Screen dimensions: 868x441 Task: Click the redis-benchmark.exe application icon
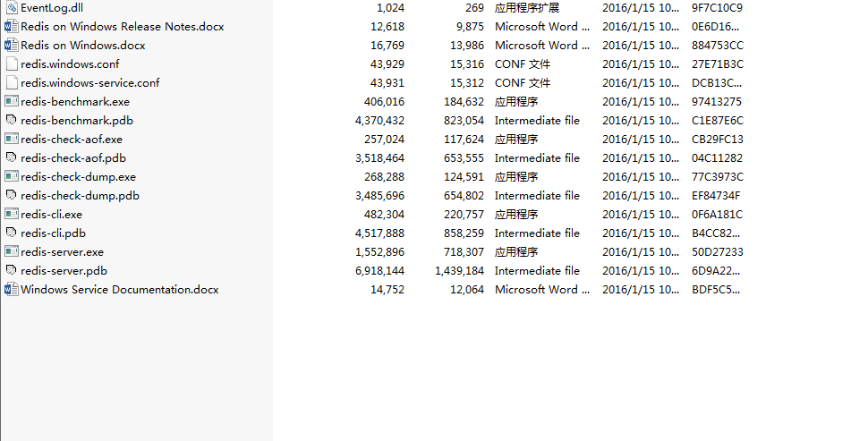pyautogui.click(x=12, y=101)
